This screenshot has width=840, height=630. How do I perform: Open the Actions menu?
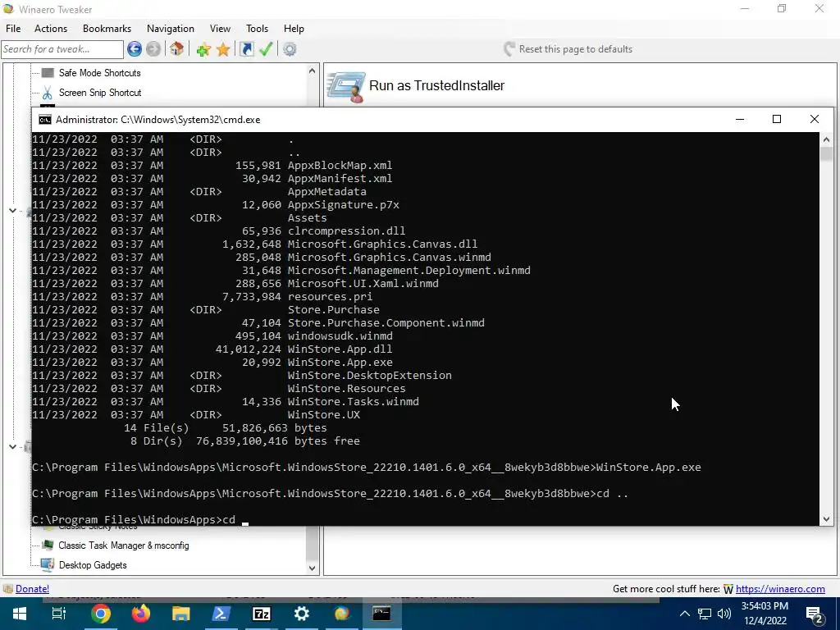click(x=51, y=29)
